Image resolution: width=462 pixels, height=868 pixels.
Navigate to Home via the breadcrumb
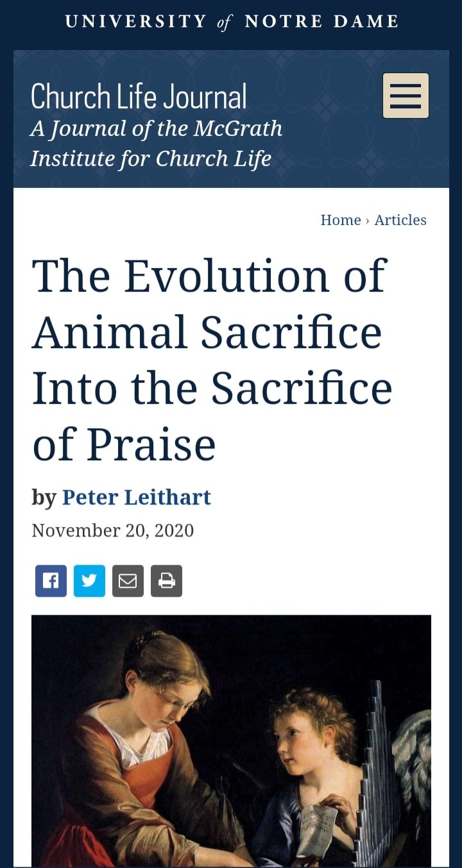pyautogui.click(x=340, y=220)
